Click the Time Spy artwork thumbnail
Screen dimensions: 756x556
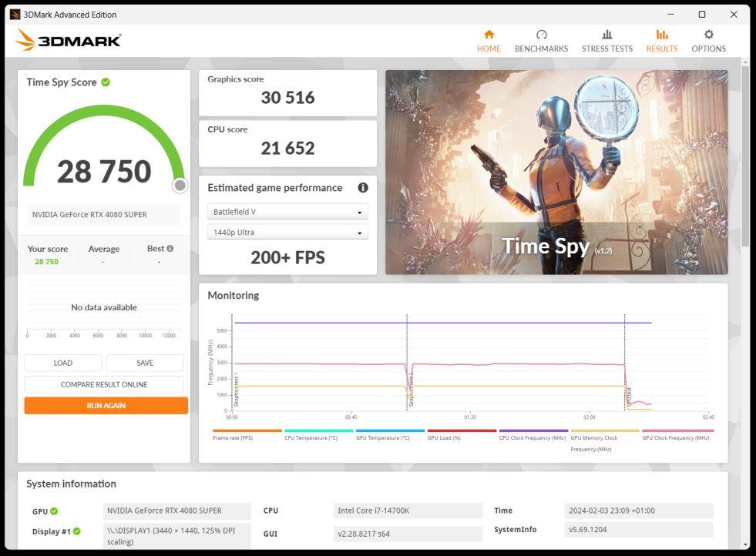(556, 172)
